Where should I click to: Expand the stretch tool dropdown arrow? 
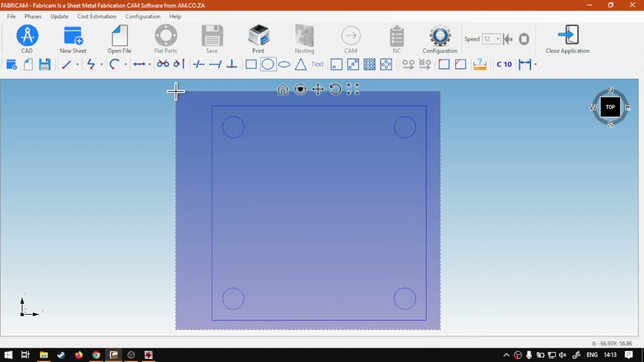tap(149, 64)
